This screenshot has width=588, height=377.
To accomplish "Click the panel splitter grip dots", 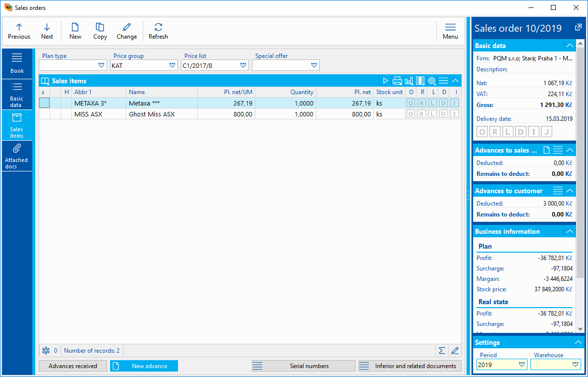I will coord(469,195).
